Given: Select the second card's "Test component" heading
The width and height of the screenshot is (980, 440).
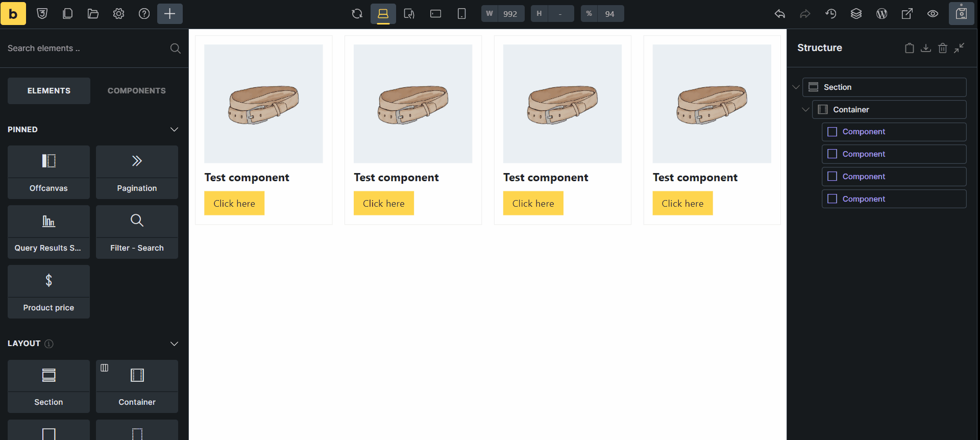Looking at the screenshot, I should point(396,178).
